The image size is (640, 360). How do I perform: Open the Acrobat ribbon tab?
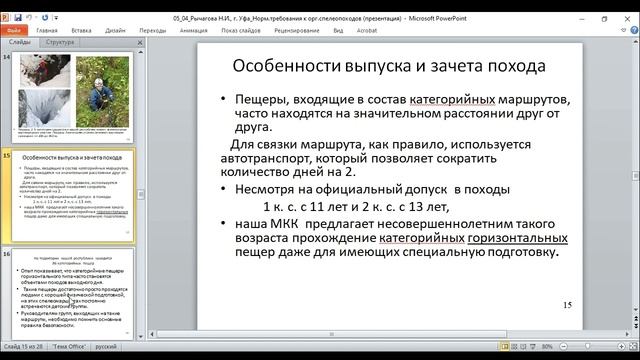pos(367,30)
